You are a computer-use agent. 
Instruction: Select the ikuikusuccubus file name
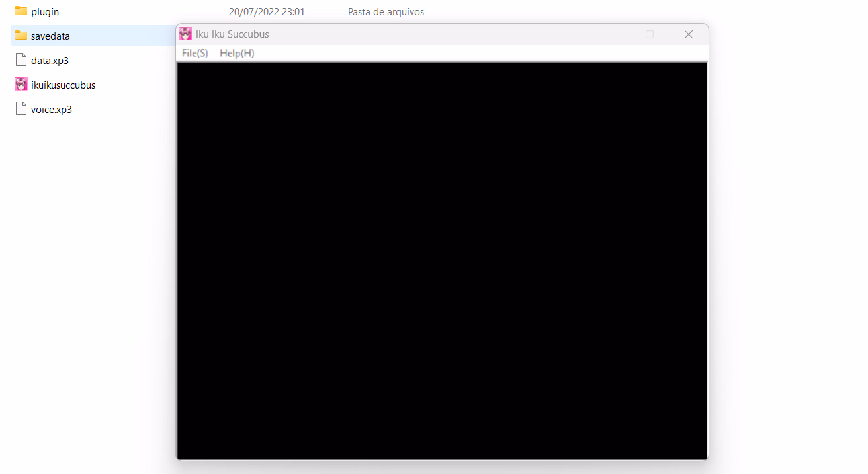63,85
